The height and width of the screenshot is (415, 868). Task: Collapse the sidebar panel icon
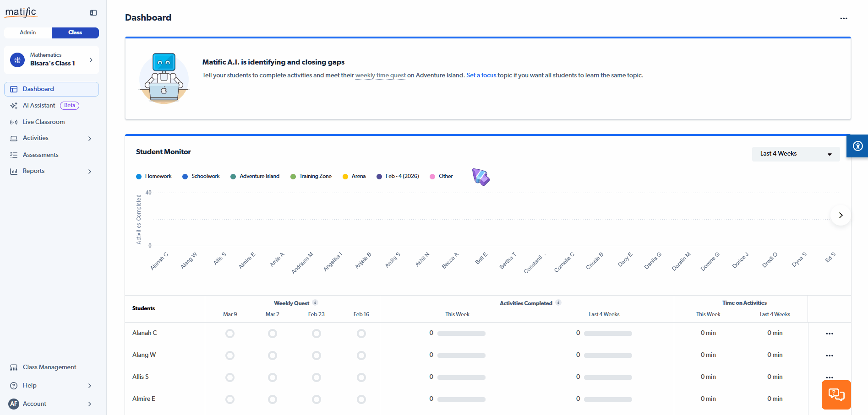(x=93, y=13)
